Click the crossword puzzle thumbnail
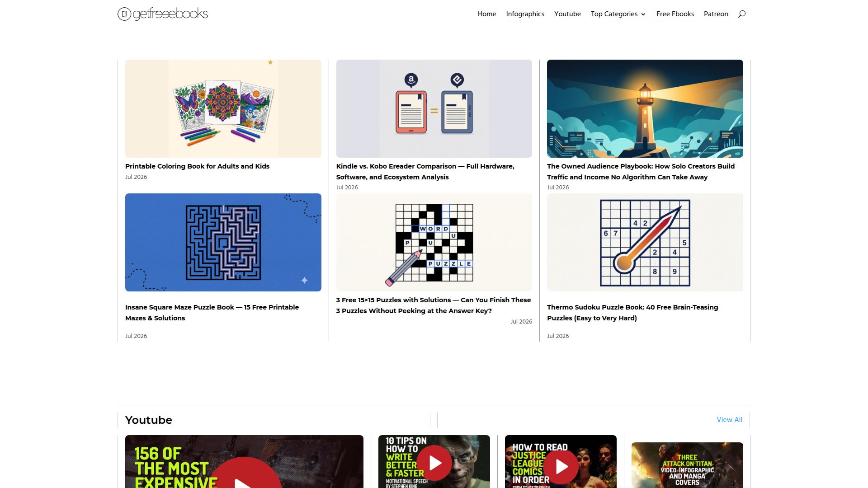Screen dimensions: 868x488 [x=434, y=242]
